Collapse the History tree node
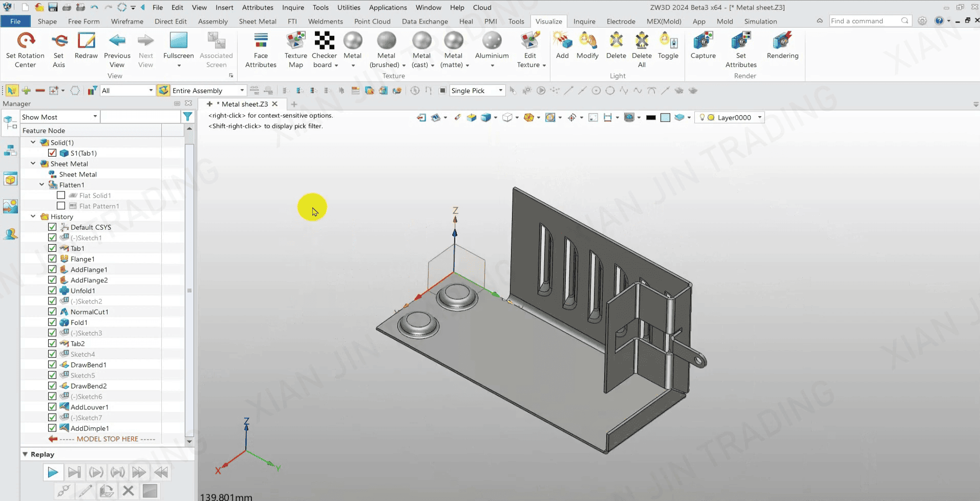Image resolution: width=980 pixels, height=501 pixels. (33, 216)
